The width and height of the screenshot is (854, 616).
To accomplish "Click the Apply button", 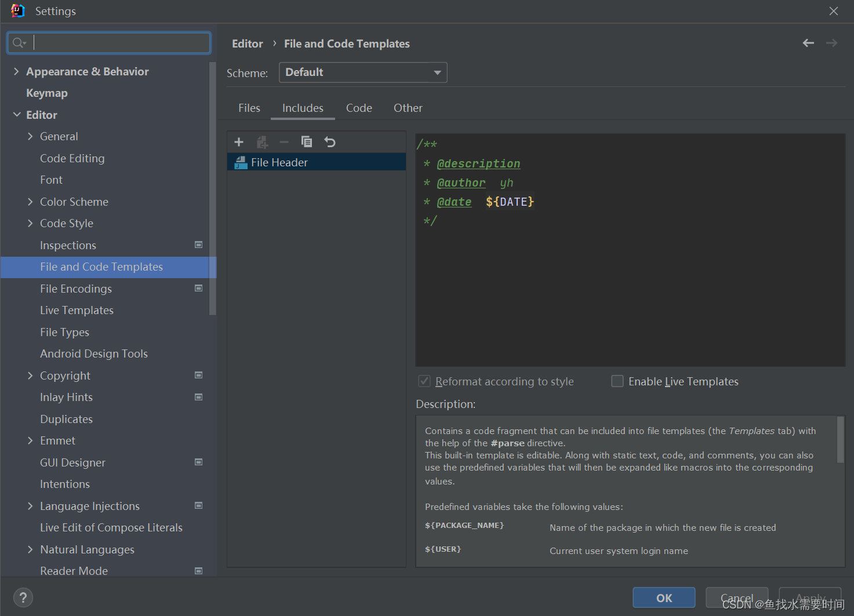I will tap(810, 597).
